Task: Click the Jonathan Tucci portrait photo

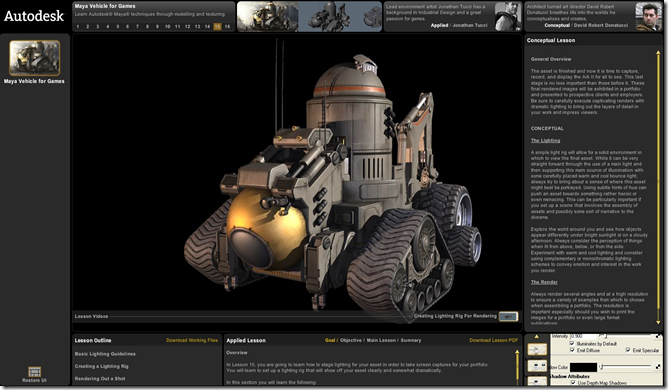Action: (508, 16)
